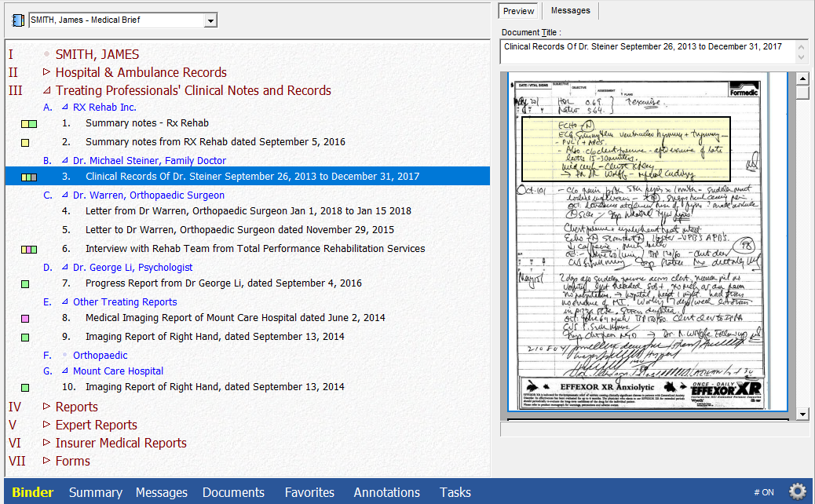Expand the Hospital & Ambulance Records section
The height and width of the screenshot is (504, 815).
46,72
